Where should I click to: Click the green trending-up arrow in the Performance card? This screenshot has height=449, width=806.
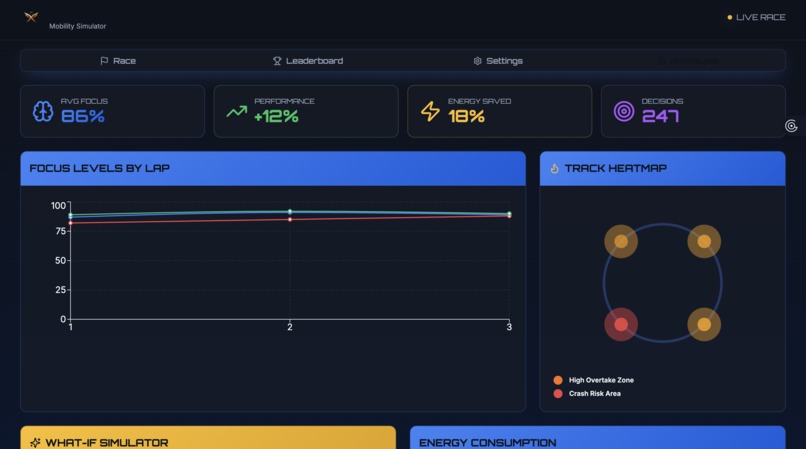click(x=237, y=111)
